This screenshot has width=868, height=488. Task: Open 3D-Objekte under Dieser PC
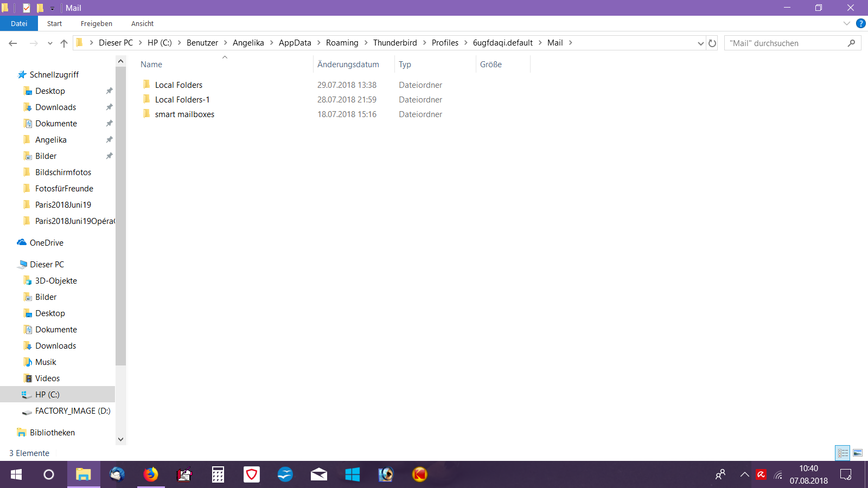point(56,281)
